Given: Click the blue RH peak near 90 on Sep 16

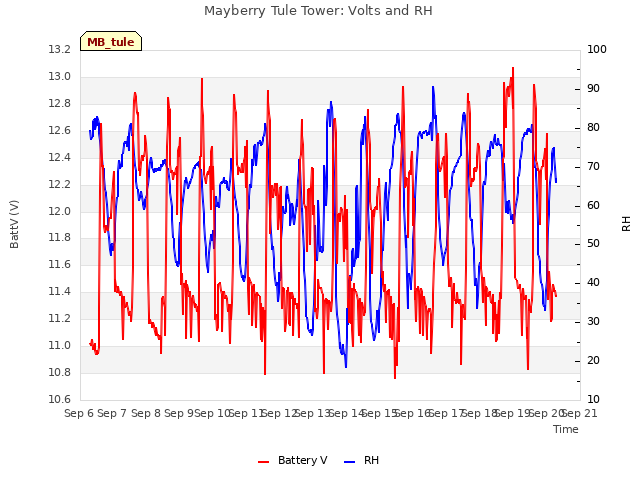Looking at the screenshot, I should point(433,88).
